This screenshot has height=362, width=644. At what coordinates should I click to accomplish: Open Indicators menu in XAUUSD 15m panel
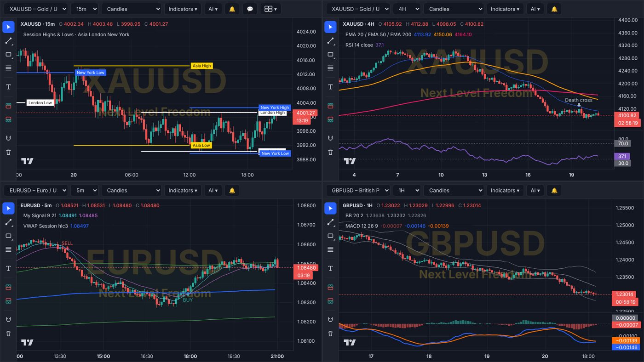pyautogui.click(x=183, y=9)
